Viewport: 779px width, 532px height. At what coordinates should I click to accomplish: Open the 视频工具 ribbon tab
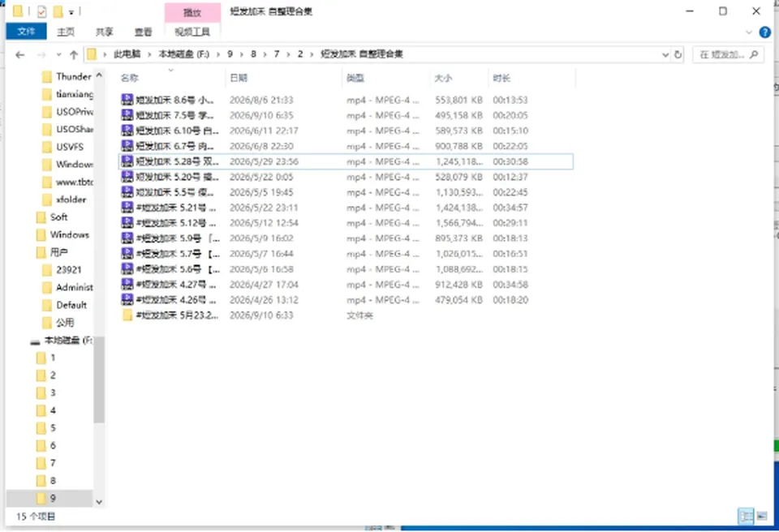192,32
